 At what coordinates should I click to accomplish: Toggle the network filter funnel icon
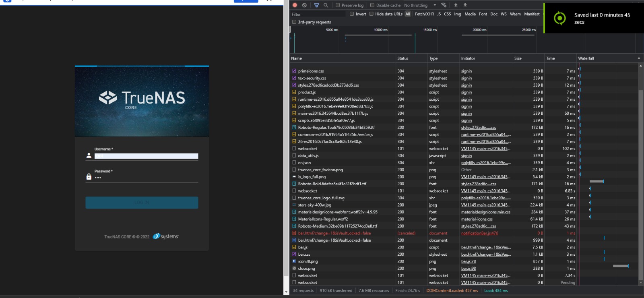[316, 5]
